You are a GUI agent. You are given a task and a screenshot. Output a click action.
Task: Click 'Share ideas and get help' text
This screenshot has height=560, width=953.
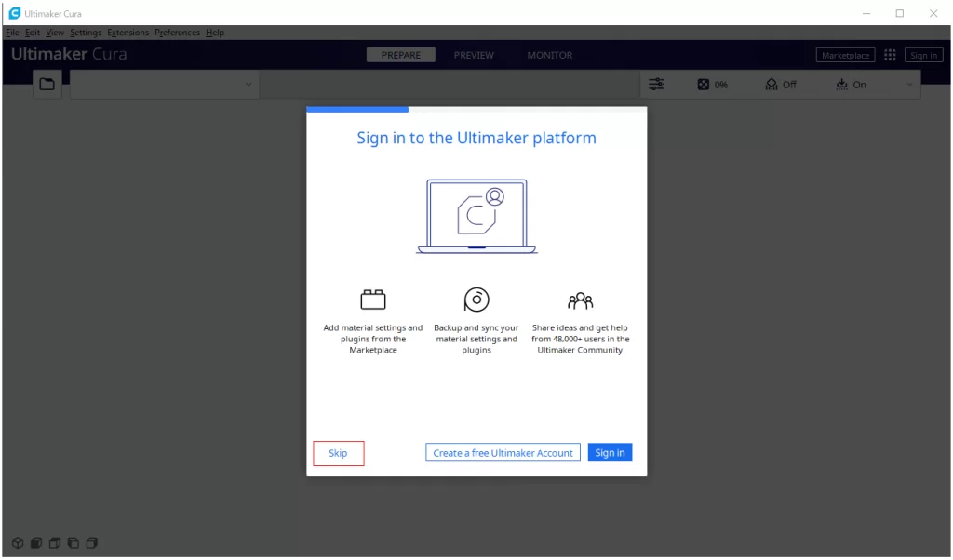pos(581,339)
